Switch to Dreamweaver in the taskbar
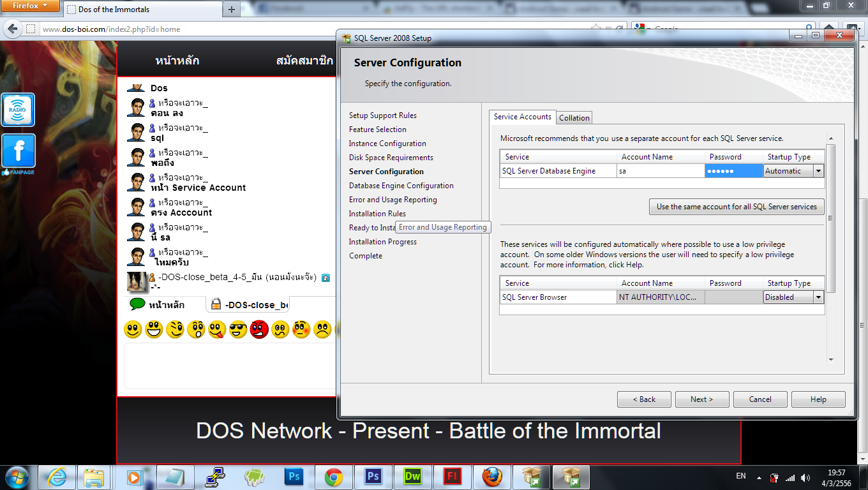 (x=412, y=477)
